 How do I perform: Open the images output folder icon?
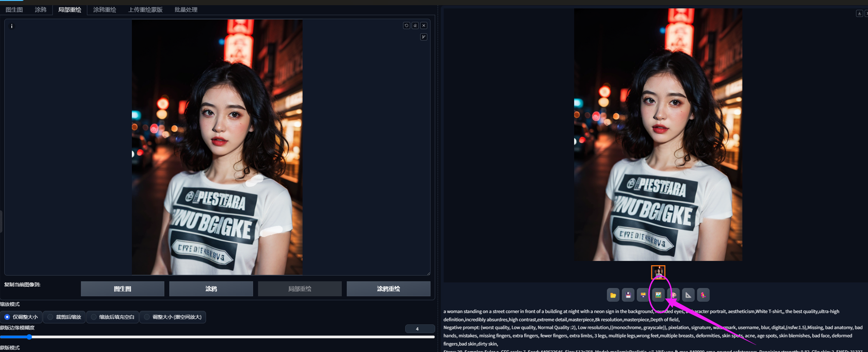pyautogui.click(x=613, y=295)
